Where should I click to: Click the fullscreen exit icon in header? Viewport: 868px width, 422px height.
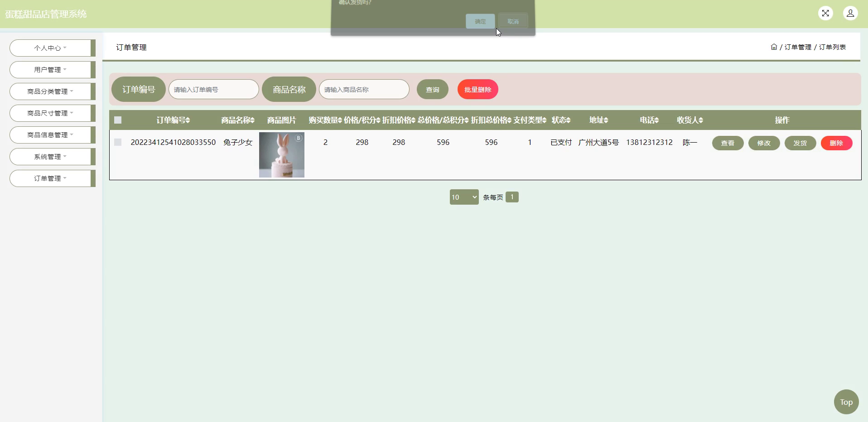pyautogui.click(x=826, y=13)
